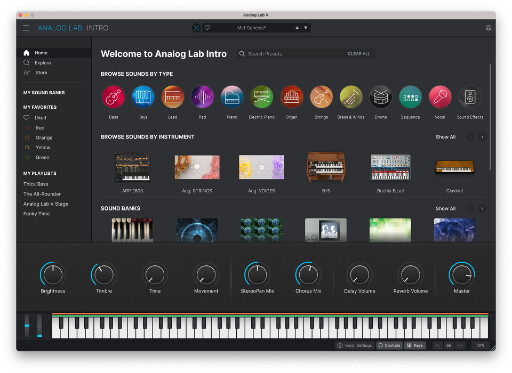
Task: Open the Brass & Winds trumpet icon
Action: [x=351, y=97]
